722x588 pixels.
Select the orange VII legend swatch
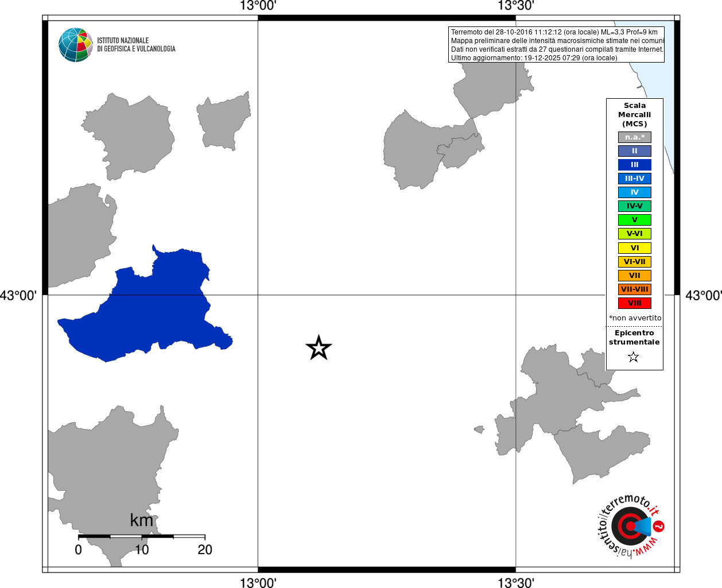coord(634,276)
